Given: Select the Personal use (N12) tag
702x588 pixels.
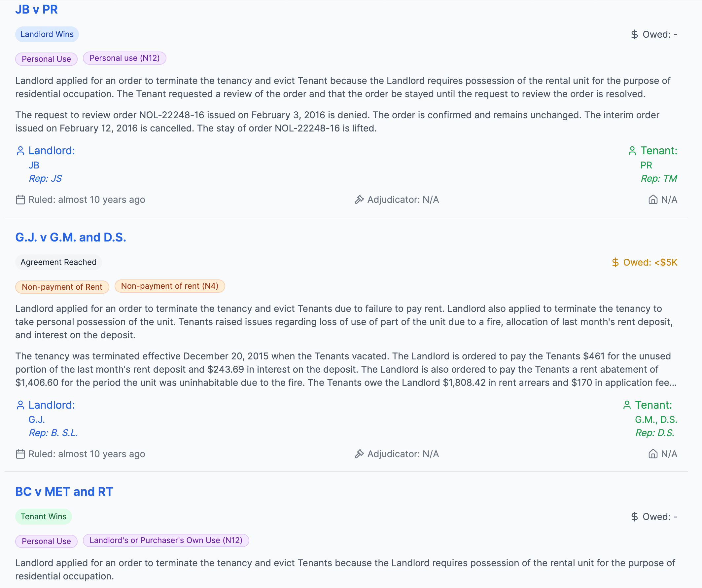Looking at the screenshot, I should (x=124, y=58).
